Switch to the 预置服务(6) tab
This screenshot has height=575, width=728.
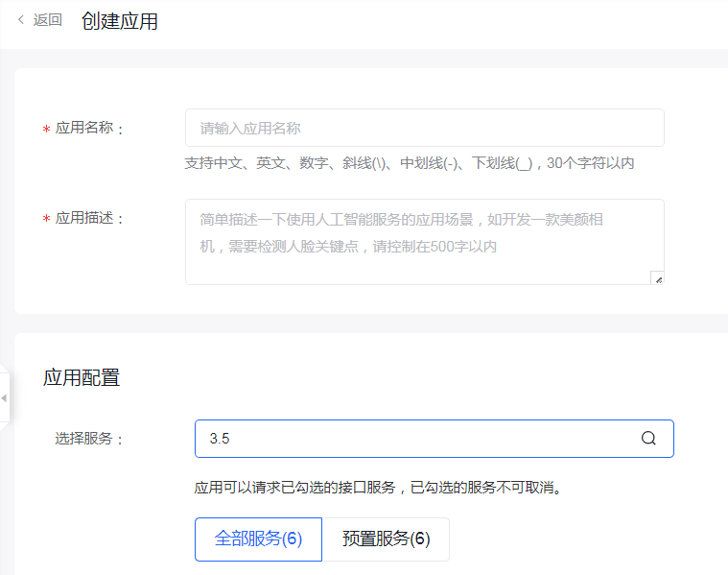click(386, 539)
